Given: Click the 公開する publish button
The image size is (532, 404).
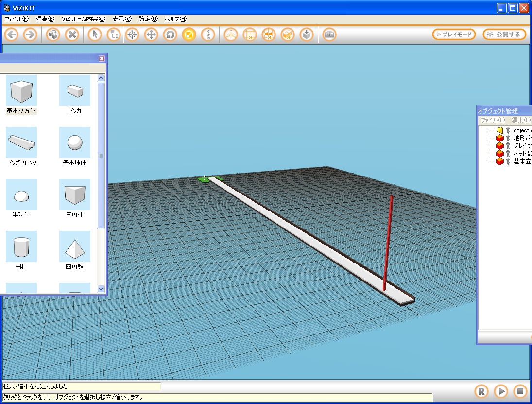Looking at the screenshot, I should click(504, 35).
